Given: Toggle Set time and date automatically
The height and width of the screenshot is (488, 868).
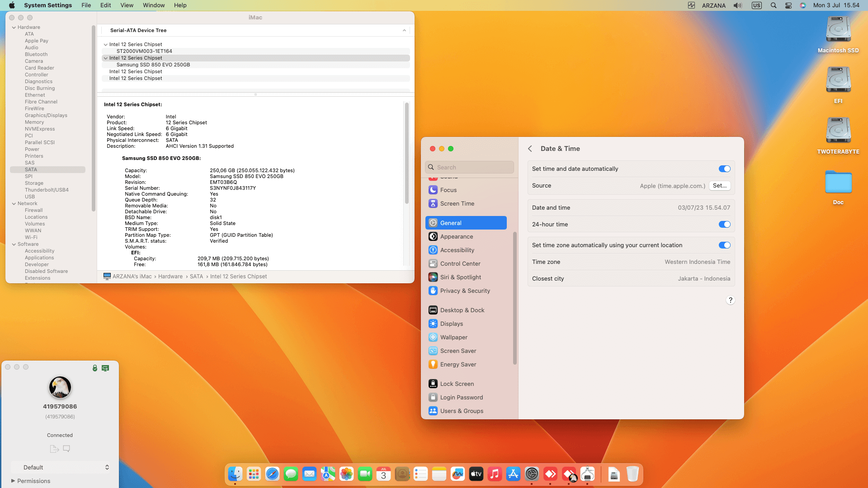Looking at the screenshot, I should point(724,169).
